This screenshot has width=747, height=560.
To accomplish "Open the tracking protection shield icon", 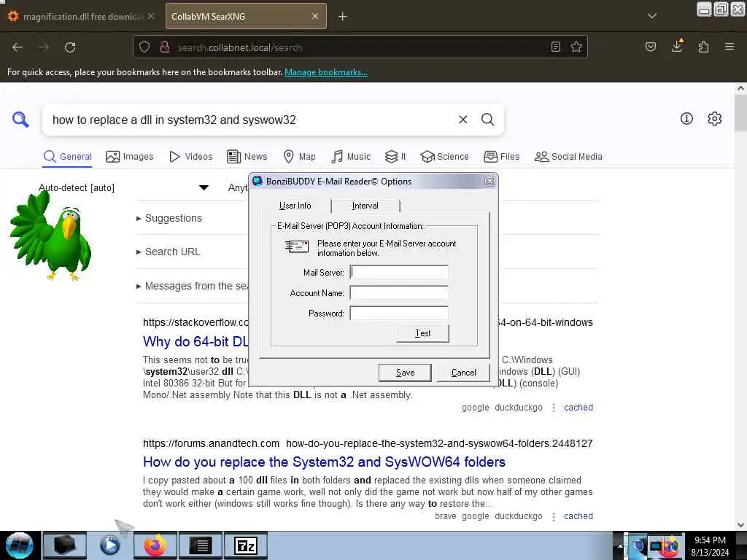I will click(x=144, y=47).
